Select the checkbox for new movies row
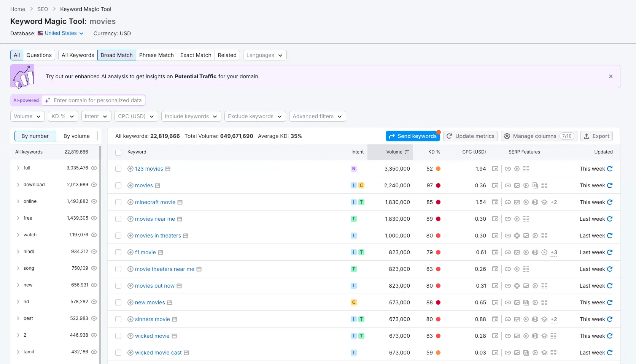 click(x=118, y=302)
